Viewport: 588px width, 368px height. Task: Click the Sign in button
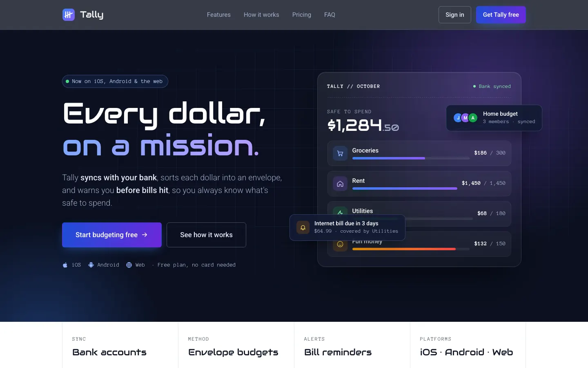(455, 15)
